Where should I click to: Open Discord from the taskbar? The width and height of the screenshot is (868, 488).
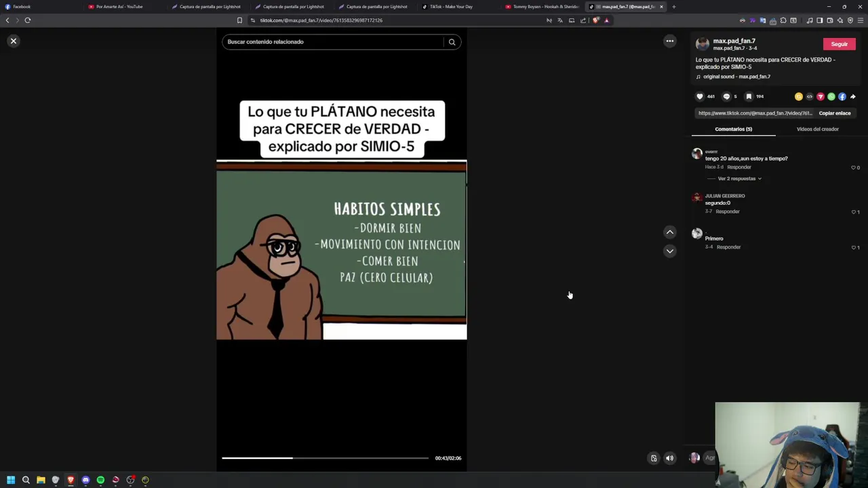click(x=85, y=480)
